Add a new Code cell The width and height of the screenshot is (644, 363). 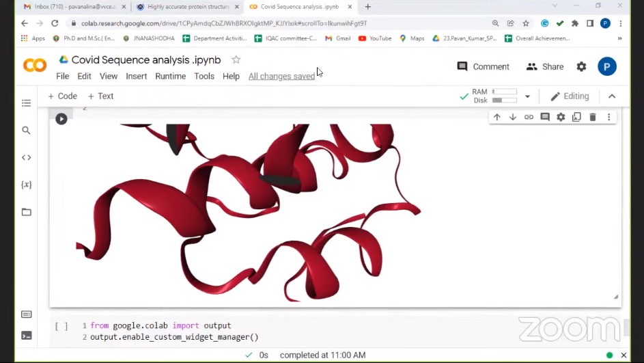(x=62, y=96)
